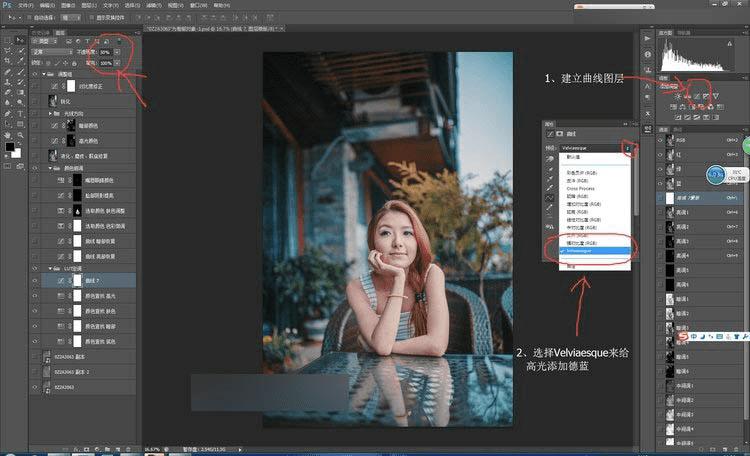Click the new group folder icon below layers
The image size is (750, 456).
tap(108, 449)
